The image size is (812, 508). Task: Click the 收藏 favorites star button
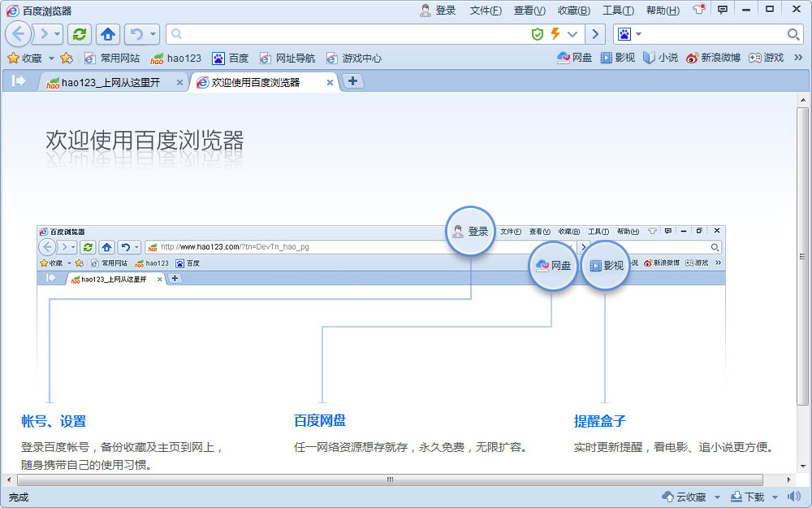[x=24, y=58]
